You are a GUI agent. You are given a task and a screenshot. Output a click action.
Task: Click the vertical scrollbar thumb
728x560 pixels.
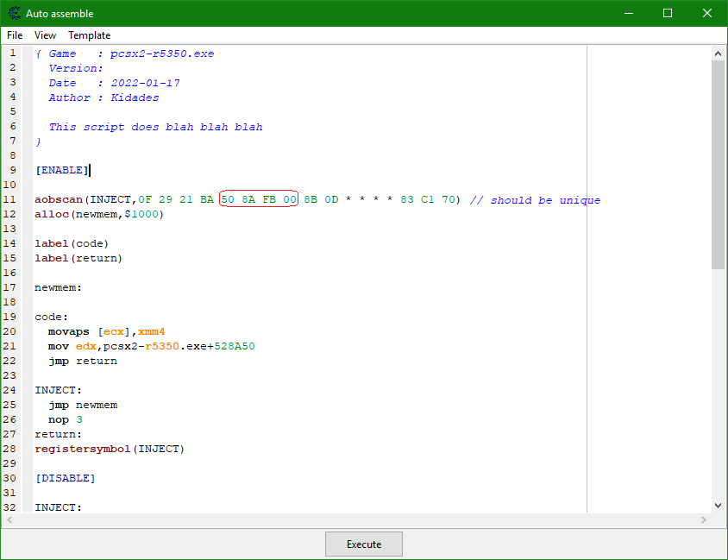point(718,165)
